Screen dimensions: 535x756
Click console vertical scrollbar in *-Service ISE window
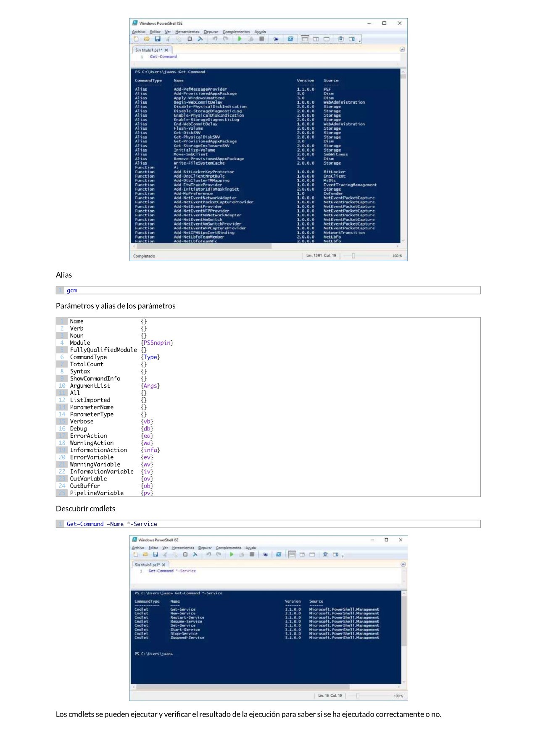tap(404, 622)
